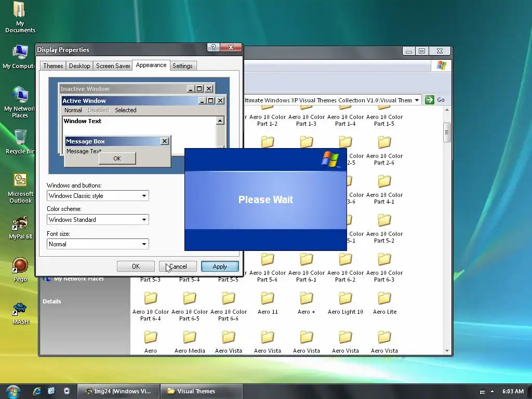The width and height of the screenshot is (532, 399).
Task: Switch to the Settings tab
Action: point(182,66)
